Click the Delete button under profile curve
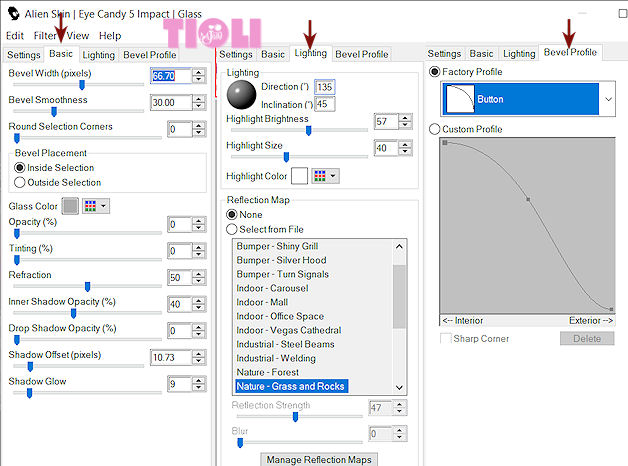Viewport: 628px width, 466px height. pos(587,339)
